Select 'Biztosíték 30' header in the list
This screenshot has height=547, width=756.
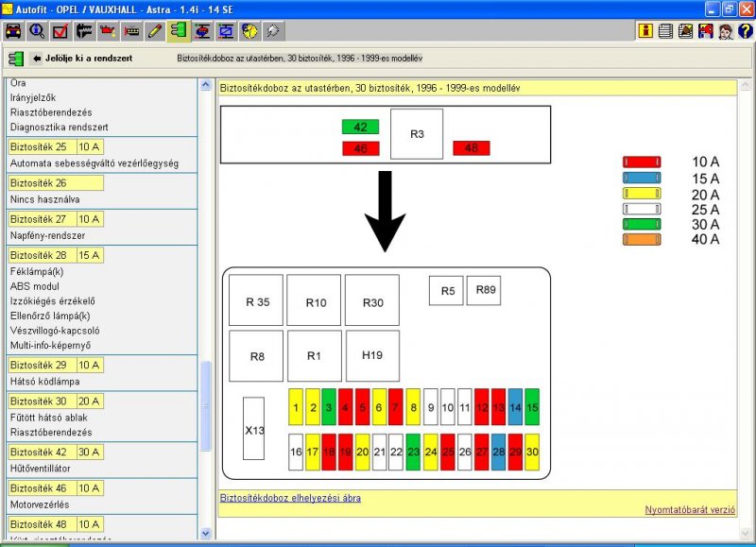point(56,402)
